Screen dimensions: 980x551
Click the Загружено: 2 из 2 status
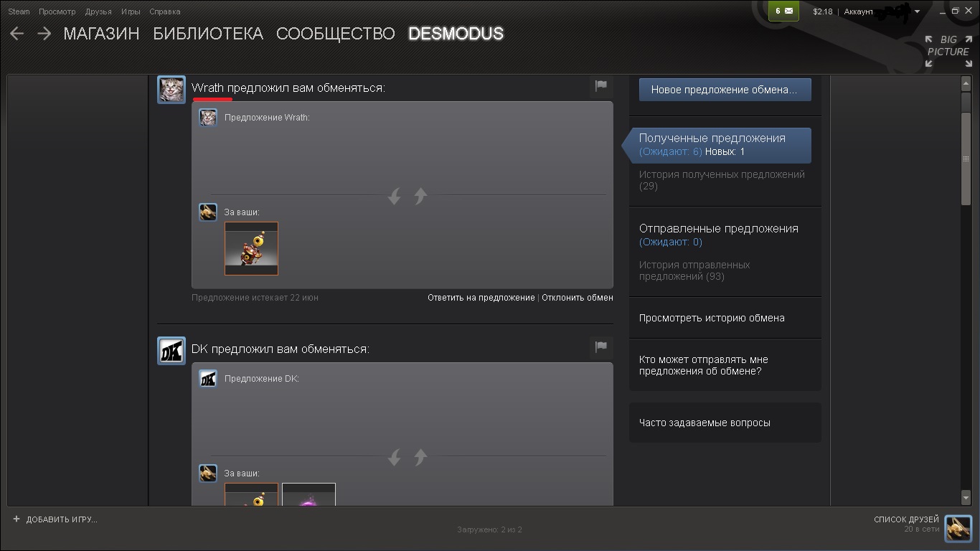pyautogui.click(x=489, y=529)
